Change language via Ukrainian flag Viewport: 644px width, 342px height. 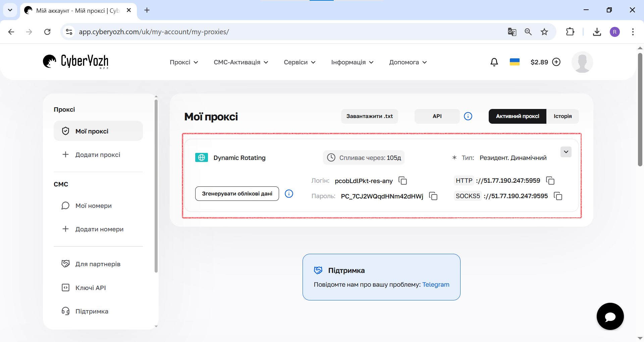(515, 62)
